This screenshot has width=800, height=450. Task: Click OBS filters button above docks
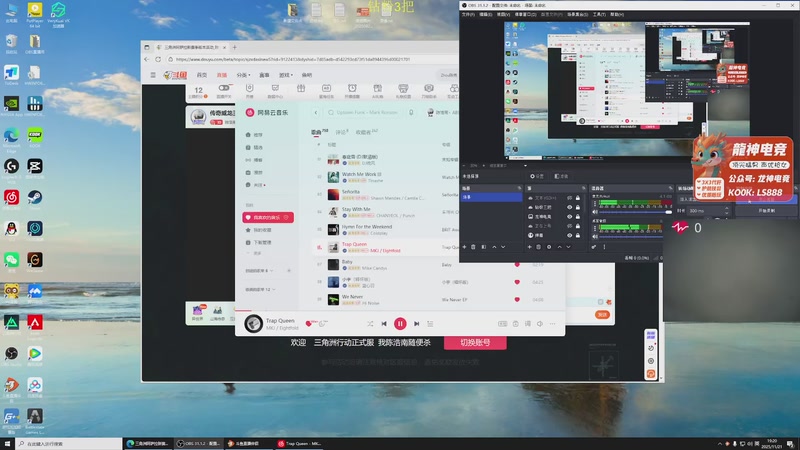click(x=561, y=176)
